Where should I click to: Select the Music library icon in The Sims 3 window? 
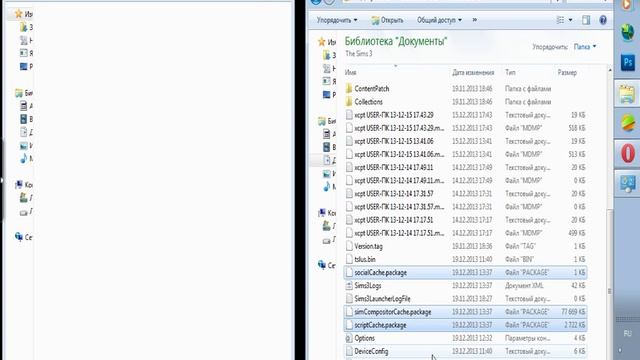327,187
